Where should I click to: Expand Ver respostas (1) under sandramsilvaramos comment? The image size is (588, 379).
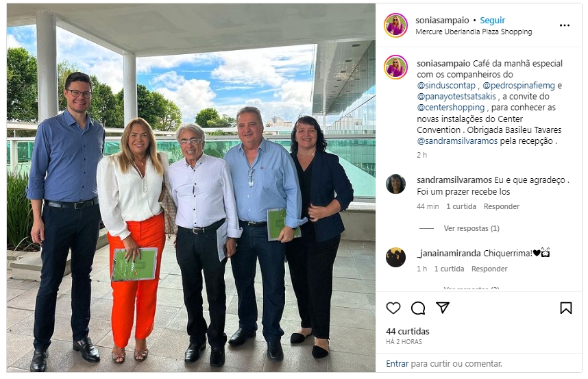(471, 228)
